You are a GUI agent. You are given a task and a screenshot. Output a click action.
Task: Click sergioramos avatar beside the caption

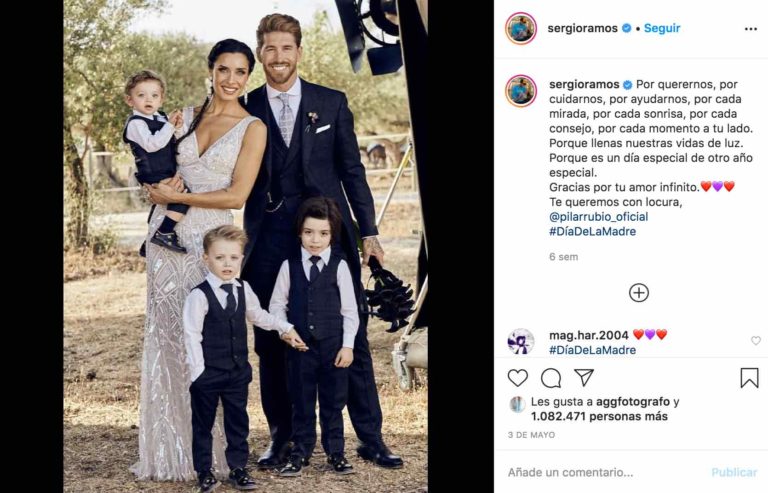click(521, 91)
